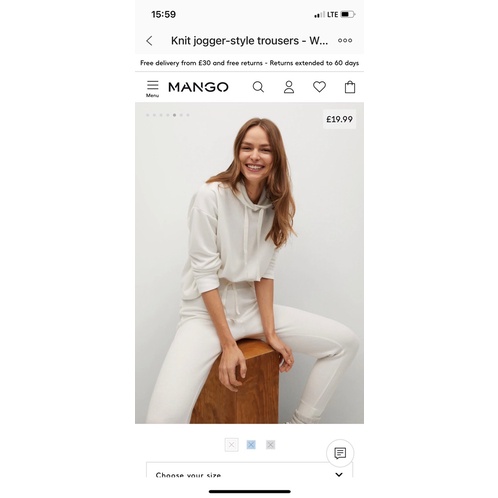This screenshot has width=498, height=498.
Task: Open the shopping bag icon
Action: [350, 87]
